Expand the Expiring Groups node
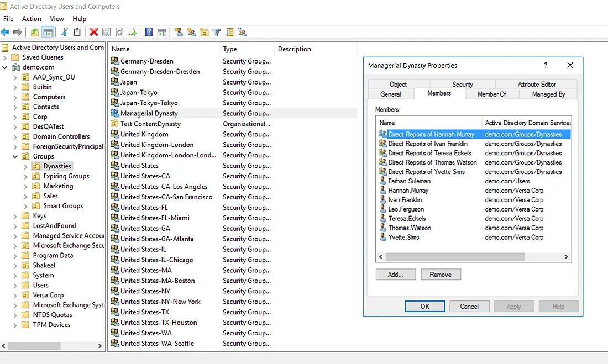The width and height of the screenshot is (608, 364). click(25, 176)
